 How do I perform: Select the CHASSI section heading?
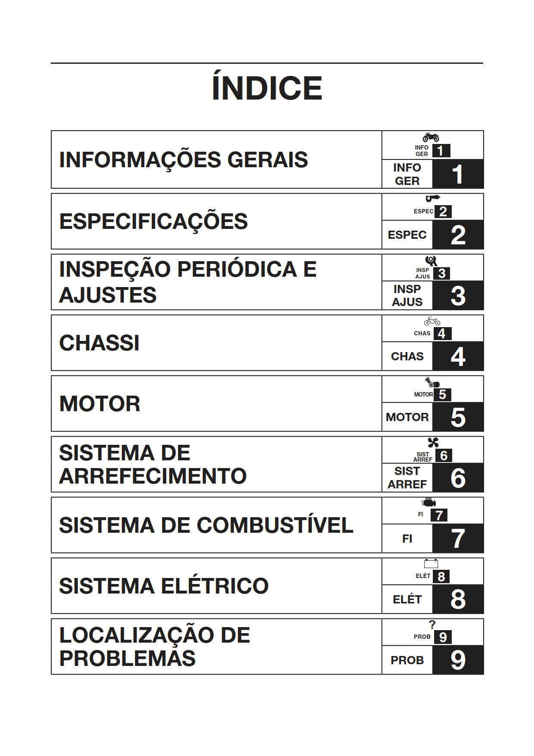click(x=99, y=343)
